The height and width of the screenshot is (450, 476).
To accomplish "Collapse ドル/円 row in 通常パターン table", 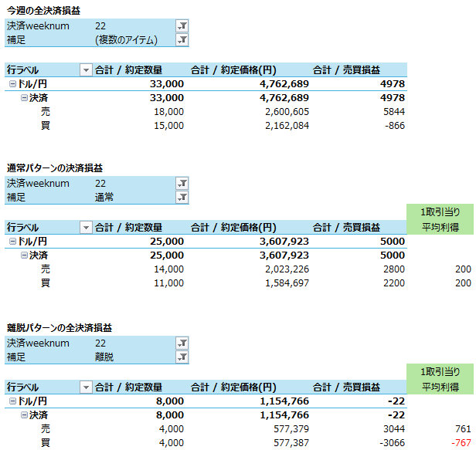I will [x=12, y=242].
